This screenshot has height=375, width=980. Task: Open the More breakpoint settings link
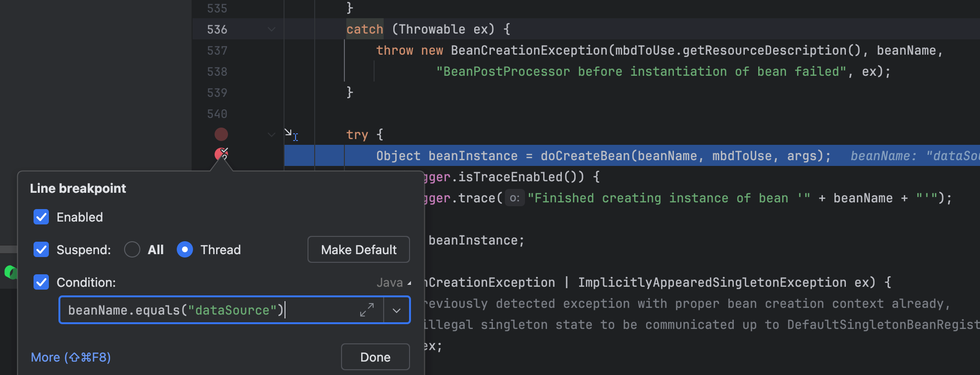click(71, 357)
